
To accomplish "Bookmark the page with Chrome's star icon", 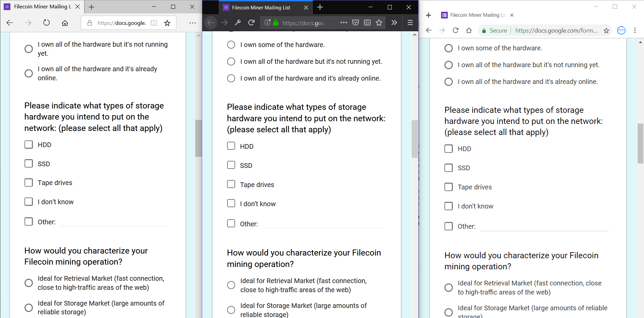I will [x=607, y=30].
